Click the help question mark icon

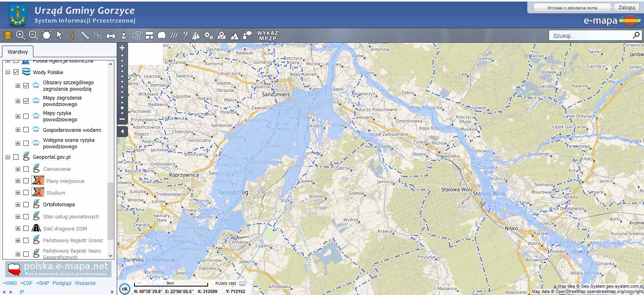point(185,35)
